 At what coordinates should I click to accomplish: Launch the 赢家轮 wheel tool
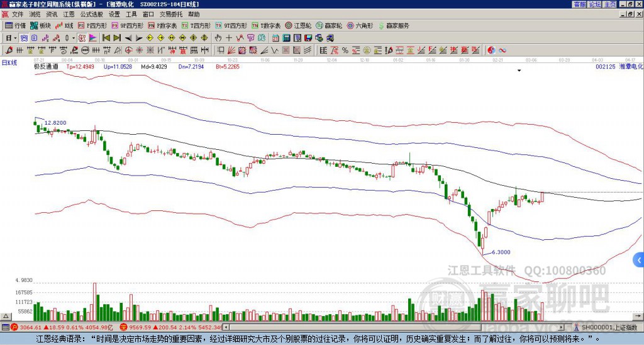330,25
